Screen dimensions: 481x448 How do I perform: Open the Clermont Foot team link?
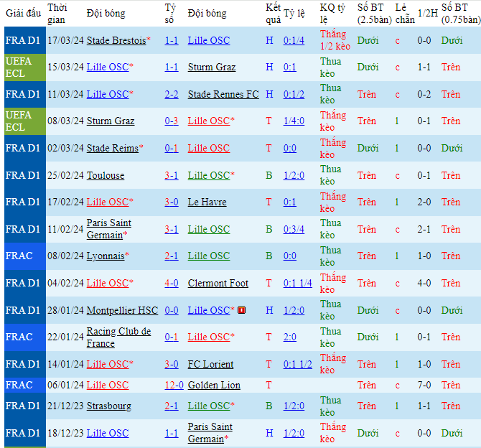click(218, 283)
